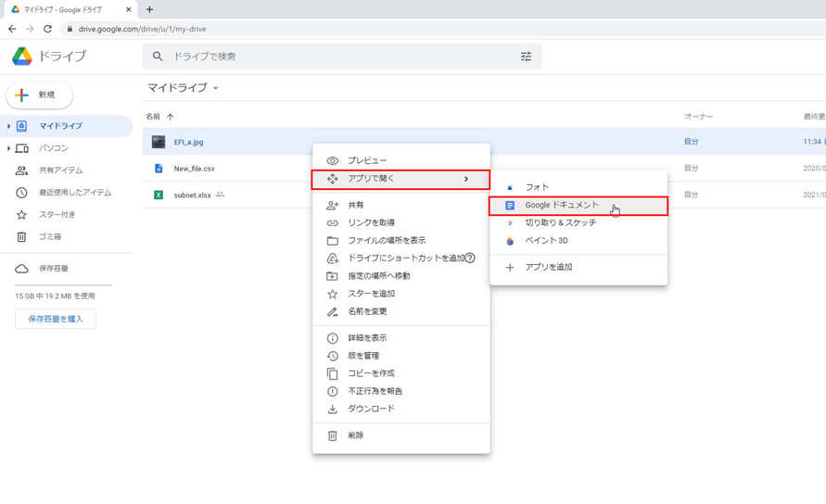Click the Google ドキュメント app icon
The height and width of the screenshot is (504, 826).
(510, 206)
